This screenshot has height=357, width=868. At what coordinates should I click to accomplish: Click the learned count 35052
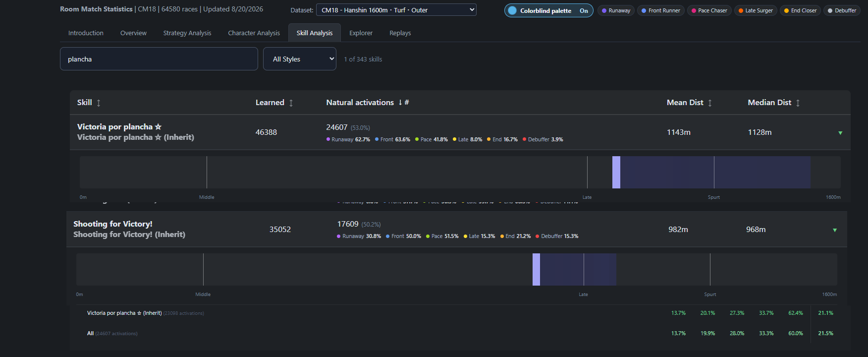280,230
